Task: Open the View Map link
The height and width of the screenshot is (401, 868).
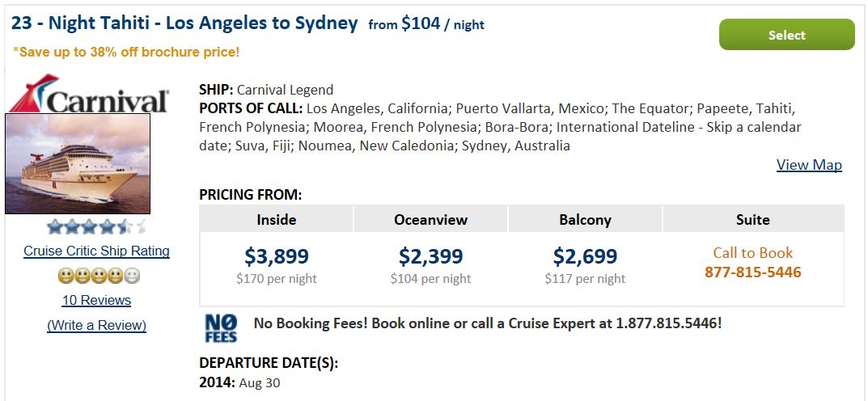Action: 809,165
